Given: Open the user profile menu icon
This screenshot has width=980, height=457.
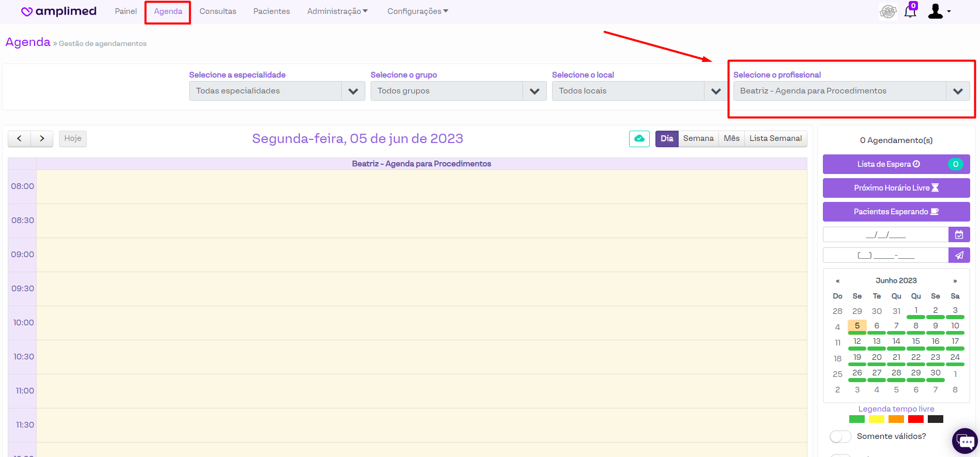Looking at the screenshot, I should (938, 11).
